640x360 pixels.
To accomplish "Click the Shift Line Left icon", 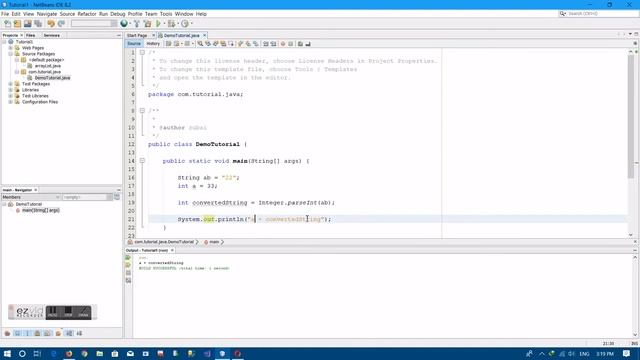I will [266, 44].
